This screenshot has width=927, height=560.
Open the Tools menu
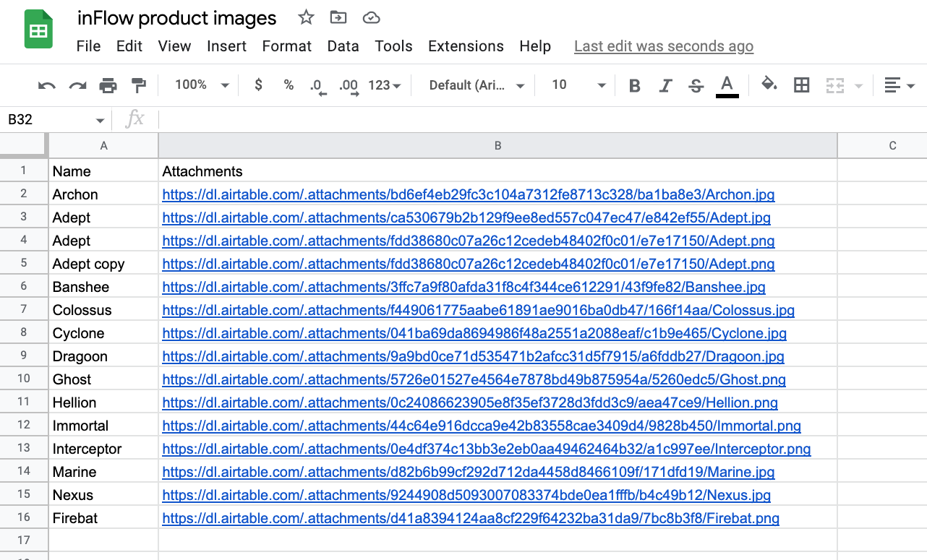click(x=393, y=46)
